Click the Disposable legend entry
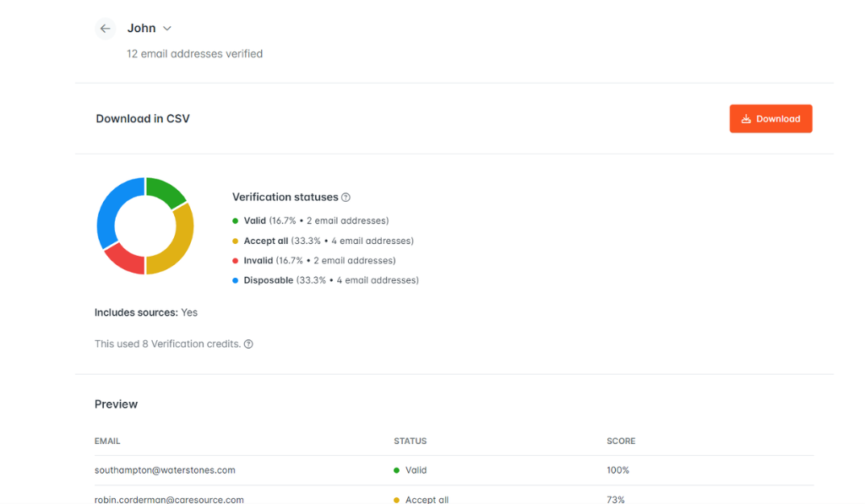The image size is (865, 504). click(x=325, y=280)
